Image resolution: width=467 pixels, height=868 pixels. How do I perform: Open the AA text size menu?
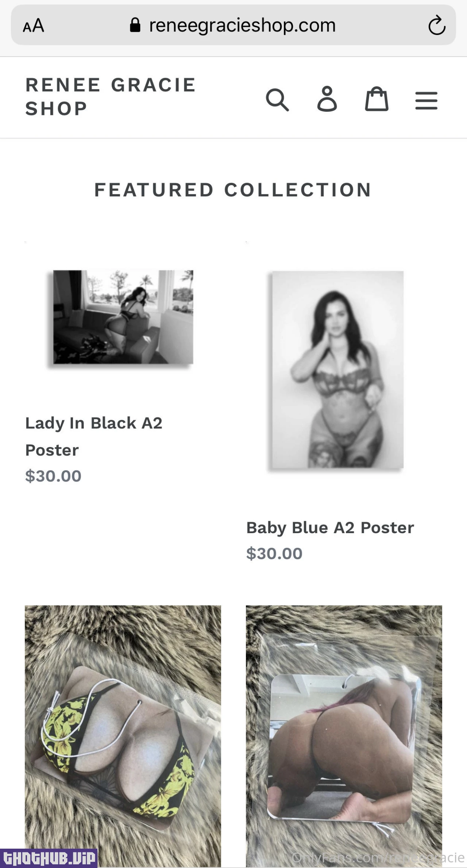[x=34, y=26]
